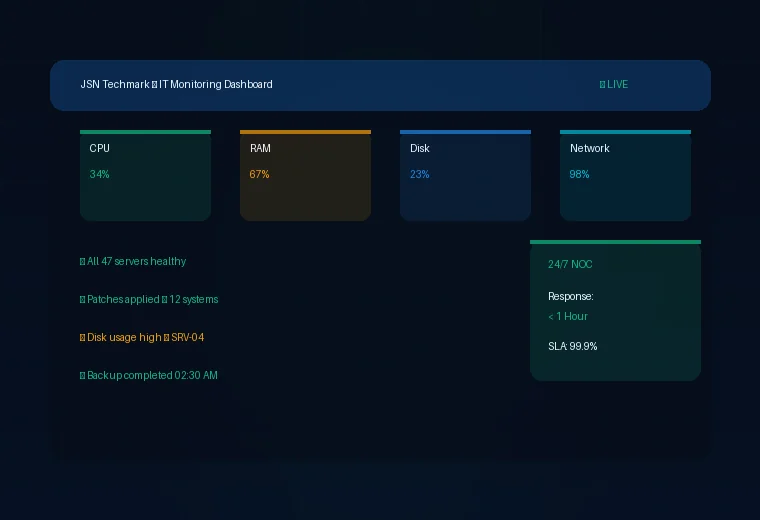Click the RAM 67% usage value
Image resolution: width=760 pixels, height=520 pixels.
pyautogui.click(x=259, y=174)
